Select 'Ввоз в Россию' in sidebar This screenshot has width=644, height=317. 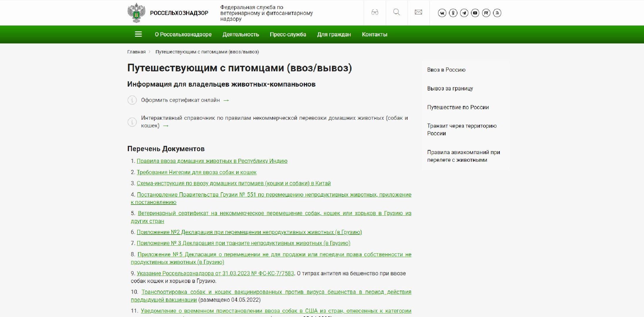[x=446, y=70]
